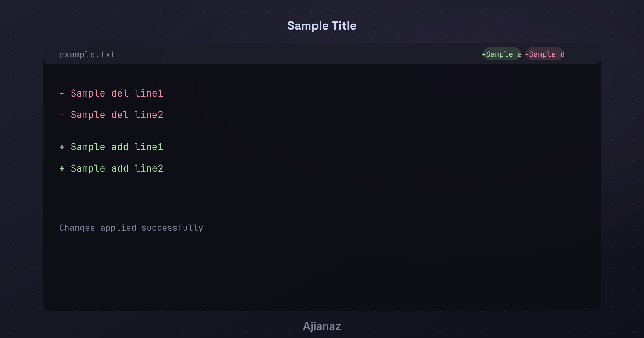Click the plus marker before add line1
This screenshot has width=644, height=338.
(62, 147)
